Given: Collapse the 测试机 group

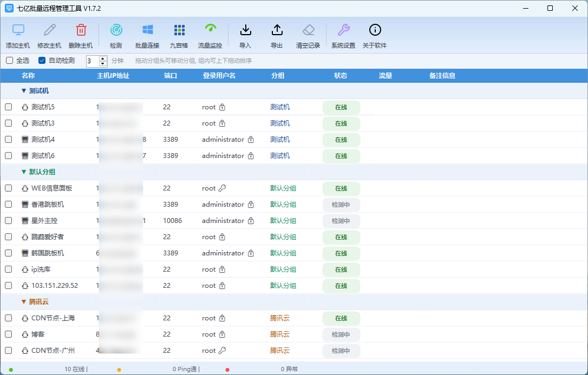Looking at the screenshot, I should tap(24, 91).
